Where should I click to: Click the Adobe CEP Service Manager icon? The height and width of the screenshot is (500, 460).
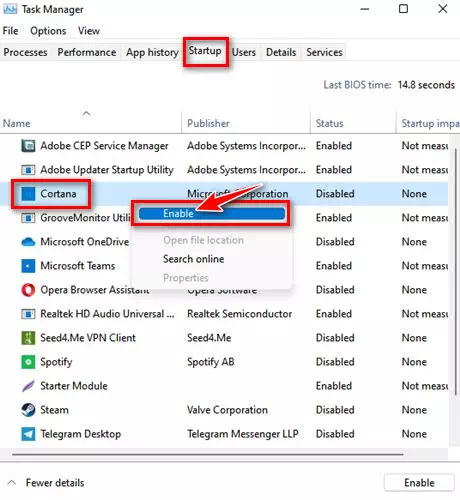click(28, 146)
